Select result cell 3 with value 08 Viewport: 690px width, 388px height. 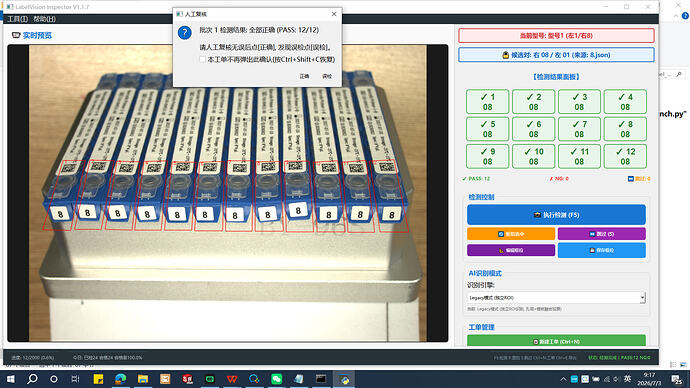click(x=579, y=102)
